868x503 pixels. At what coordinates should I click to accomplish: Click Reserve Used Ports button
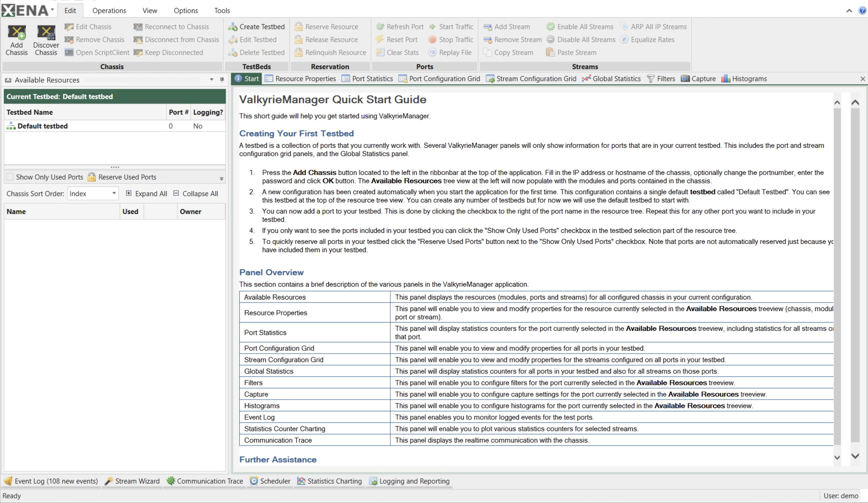point(122,177)
